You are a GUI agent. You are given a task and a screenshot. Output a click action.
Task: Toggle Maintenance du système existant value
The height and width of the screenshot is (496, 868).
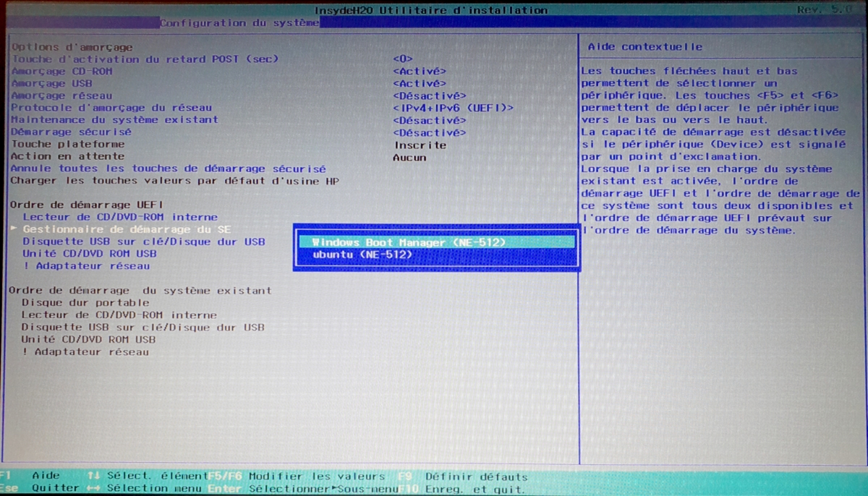tap(429, 120)
